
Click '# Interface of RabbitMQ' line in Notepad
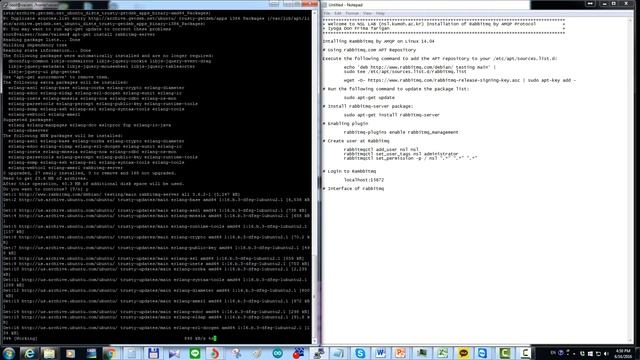[x=353, y=189]
